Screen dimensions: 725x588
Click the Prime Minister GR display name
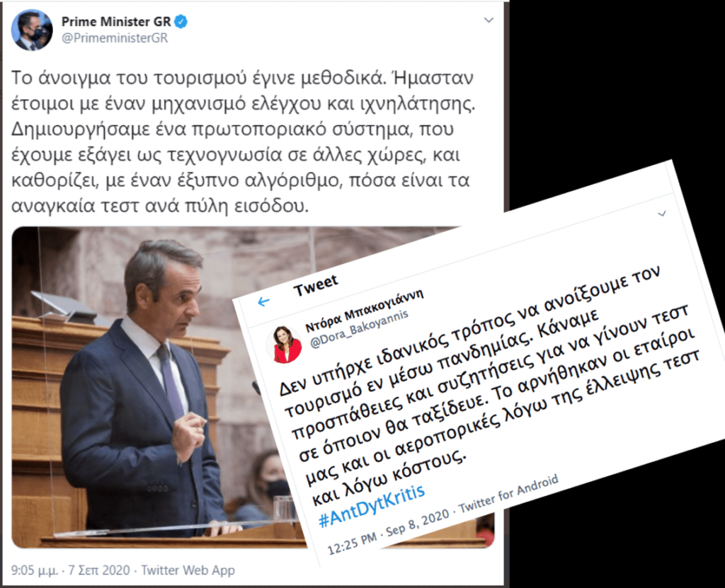pyautogui.click(x=116, y=22)
